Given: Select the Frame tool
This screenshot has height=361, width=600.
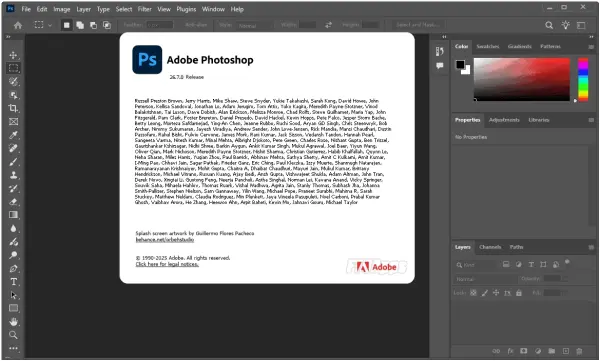Looking at the screenshot, I should (x=13, y=122).
